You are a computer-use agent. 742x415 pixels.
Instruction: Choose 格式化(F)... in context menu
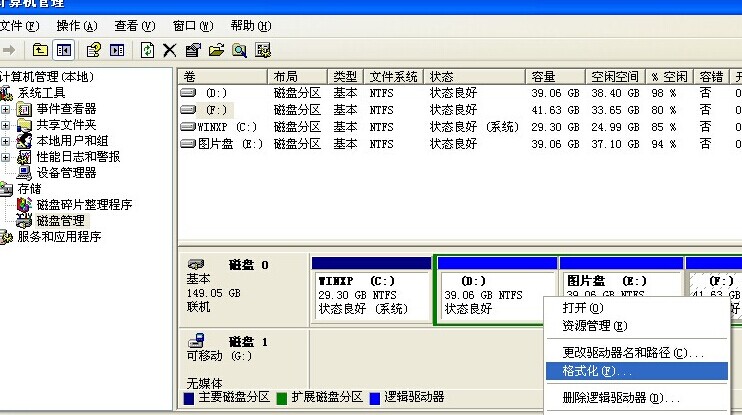pyautogui.click(x=636, y=371)
